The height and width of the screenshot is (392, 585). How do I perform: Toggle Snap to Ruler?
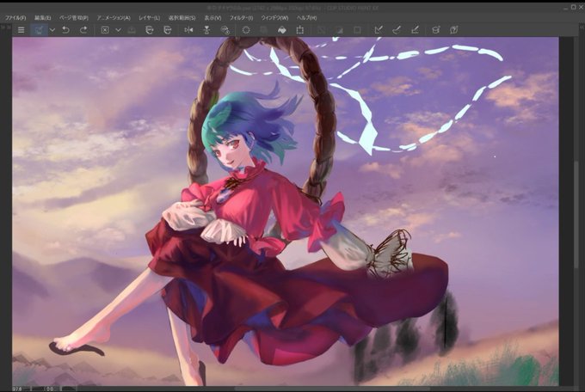tap(379, 30)
